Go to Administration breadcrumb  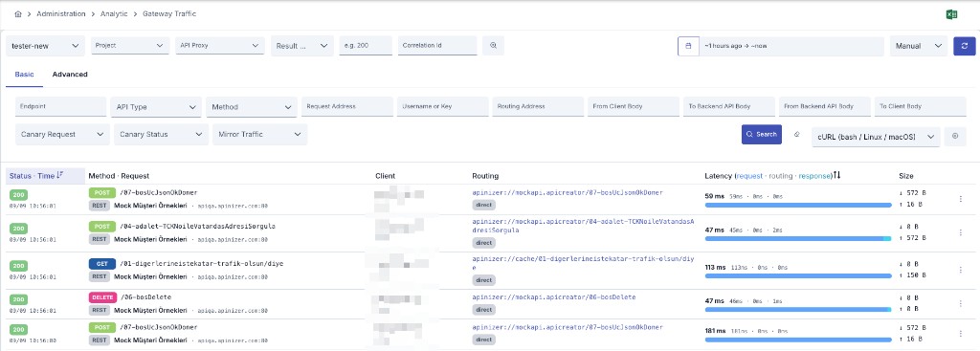[x=61, y=13]
